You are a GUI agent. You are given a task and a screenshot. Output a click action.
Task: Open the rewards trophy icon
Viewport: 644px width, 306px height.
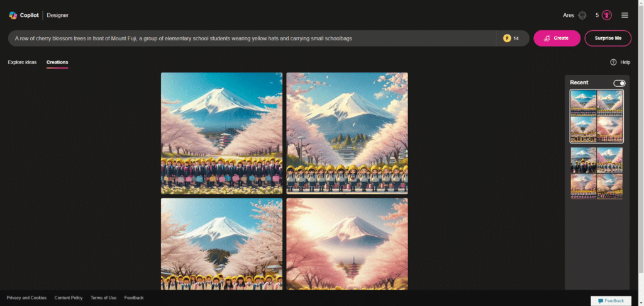pos(607,15)
